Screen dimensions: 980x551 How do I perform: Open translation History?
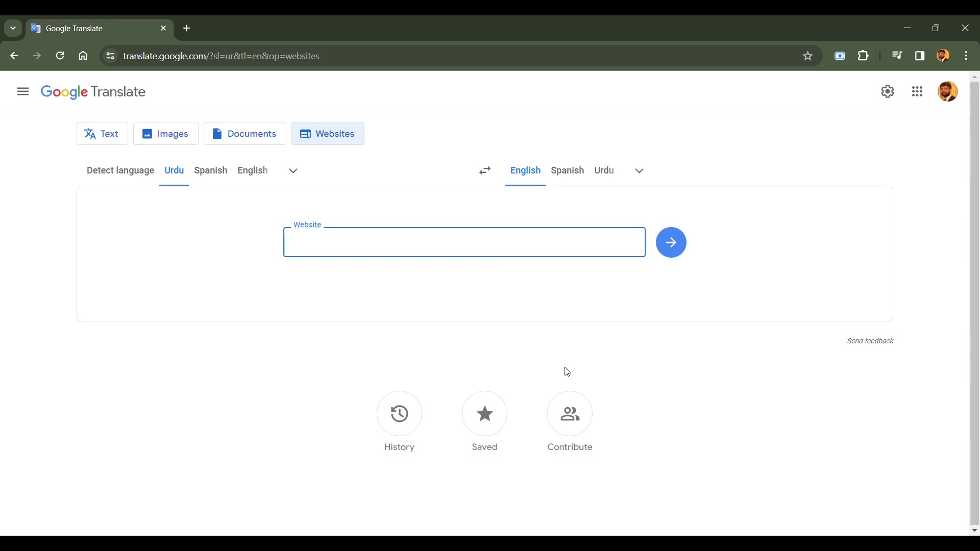tap(399, 422)
